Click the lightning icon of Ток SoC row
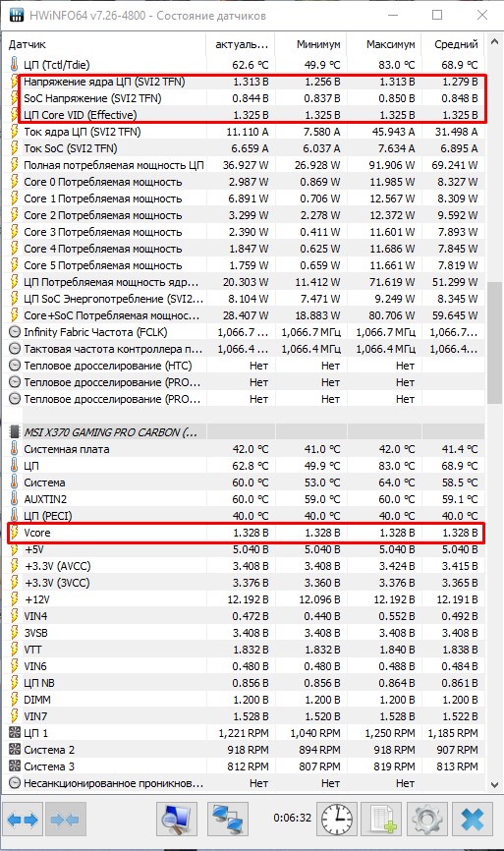Screen dimensions: 504x851 15,148
